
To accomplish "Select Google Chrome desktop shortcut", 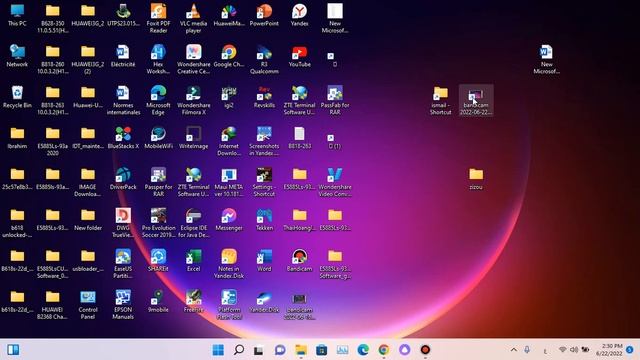I will pos(229,56).
